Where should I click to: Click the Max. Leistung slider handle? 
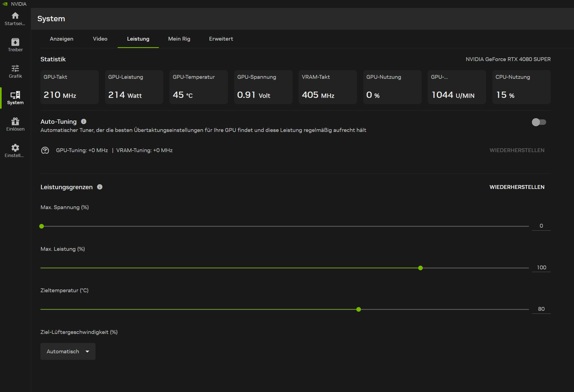pyautogui.click(x=420, y=268)
